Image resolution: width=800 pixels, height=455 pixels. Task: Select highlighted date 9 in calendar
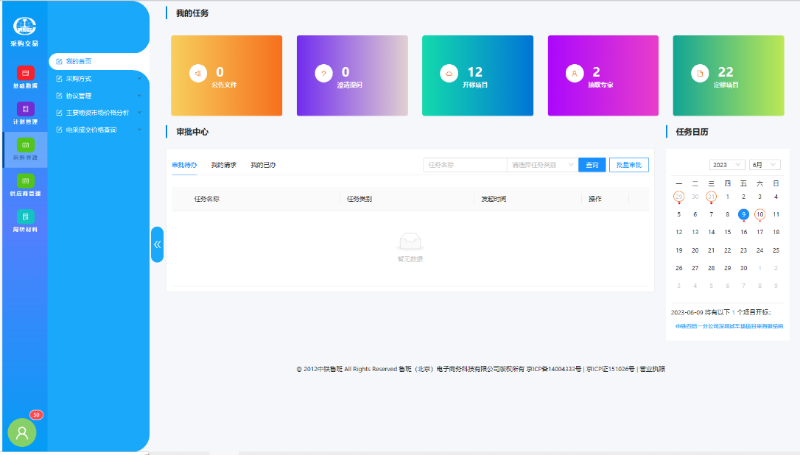click(743, 214)
